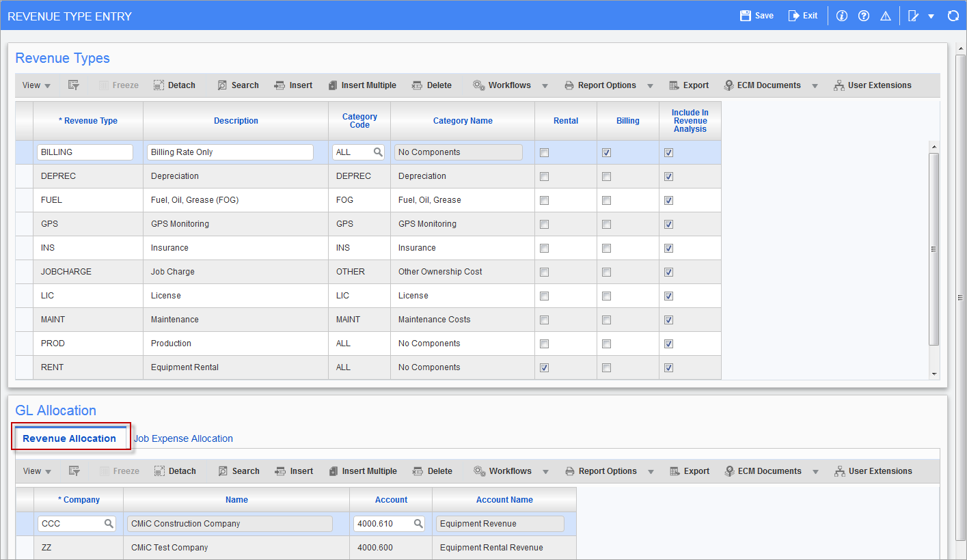Enable the Rental checkbox for BILLING row
967x560 pixels.
544,153
